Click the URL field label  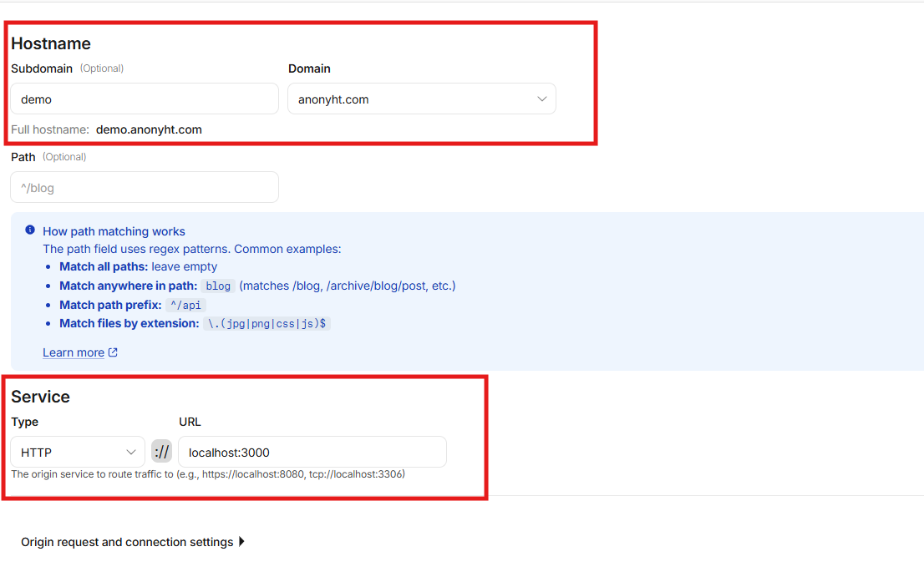coord(190,423)
